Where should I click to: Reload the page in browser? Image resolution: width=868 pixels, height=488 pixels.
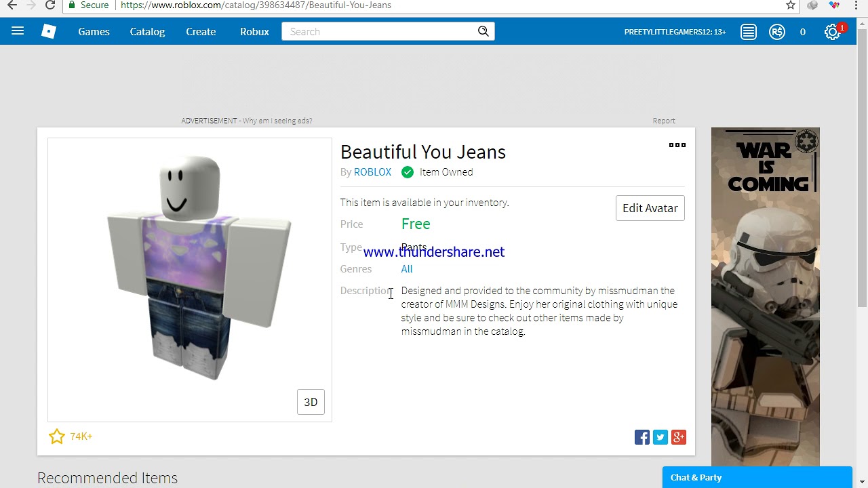coord(50,5)
